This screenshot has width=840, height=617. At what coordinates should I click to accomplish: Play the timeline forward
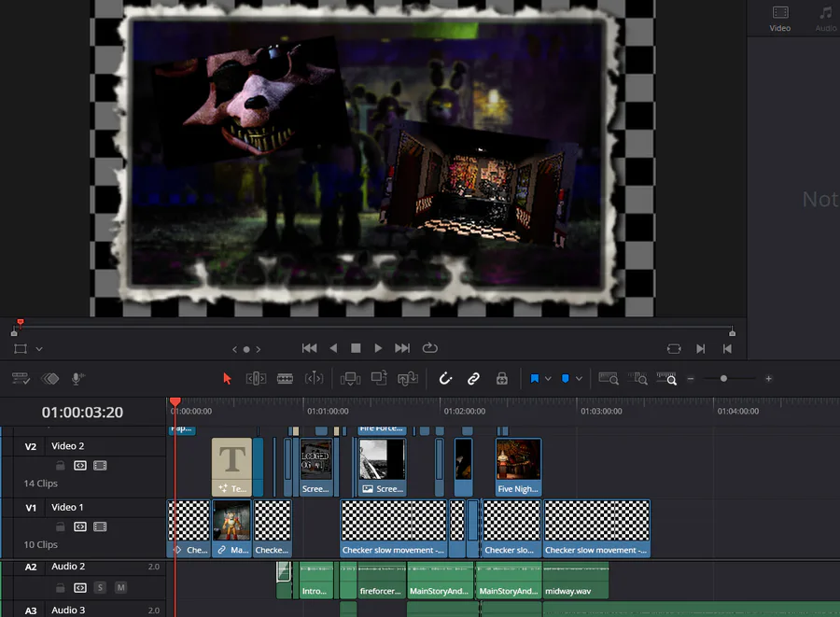[x=378, y=348]
